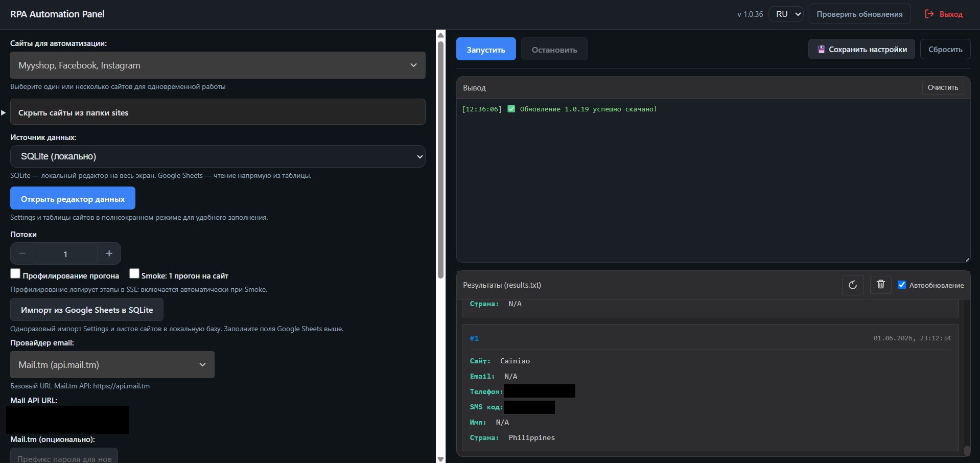Click the results panel scrollbar thumb
This screenshot has height=463, width=980.
pos(967,450)
